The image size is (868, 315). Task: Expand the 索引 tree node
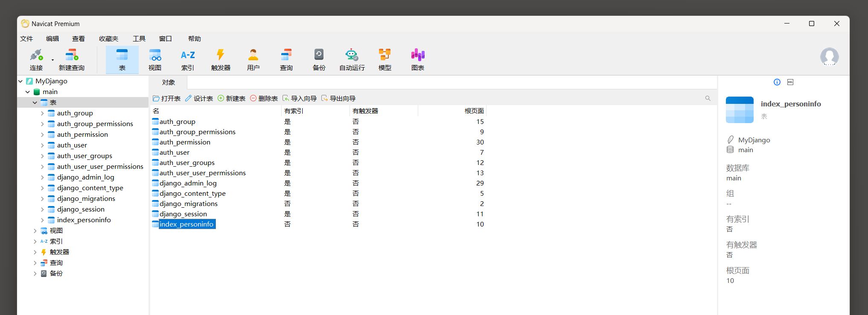35,241
